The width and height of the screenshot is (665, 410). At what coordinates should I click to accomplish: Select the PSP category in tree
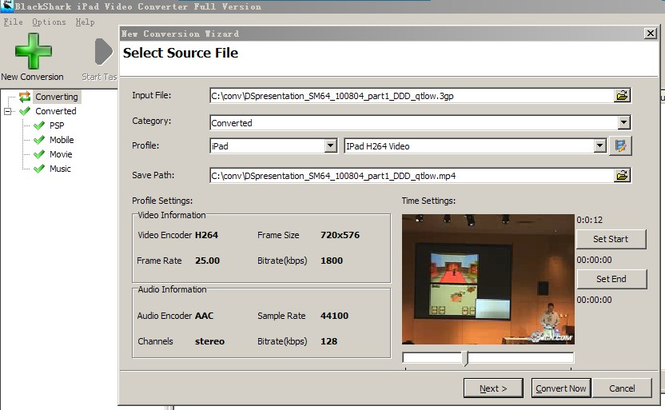(57, 126)
